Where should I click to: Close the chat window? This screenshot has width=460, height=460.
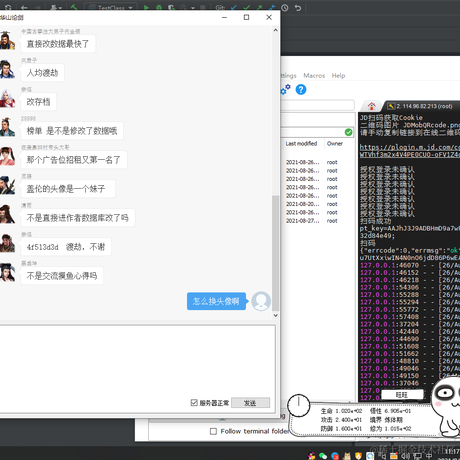[x=269, y=17]
